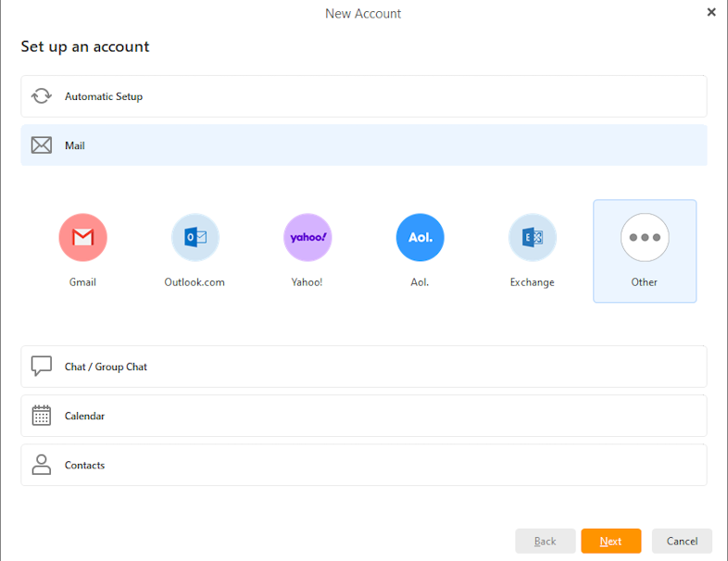
Task: Select the Outlook.com provider icon
Action: tap(195, 237)
